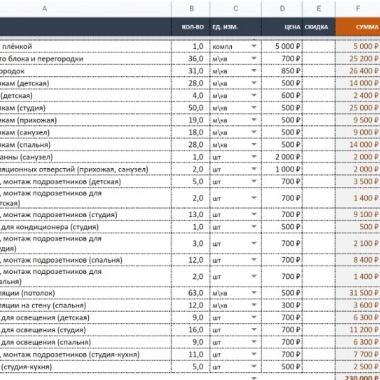This screenshot has width=380, height=380.
Task: Open unit dropdown in яции на стену (спальня) row
Action: [x=254, y=305]
